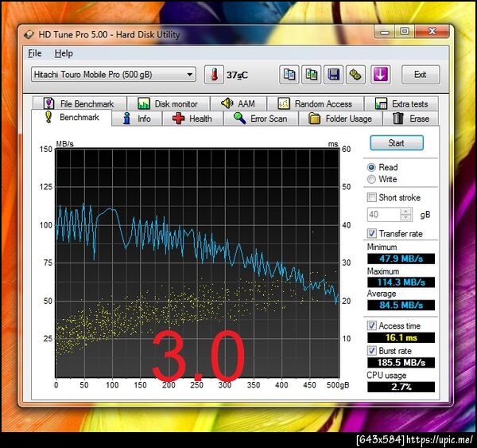The image size is (477, 448).
Task: Click the thermometer temperature icon
Action: (214, 75)
